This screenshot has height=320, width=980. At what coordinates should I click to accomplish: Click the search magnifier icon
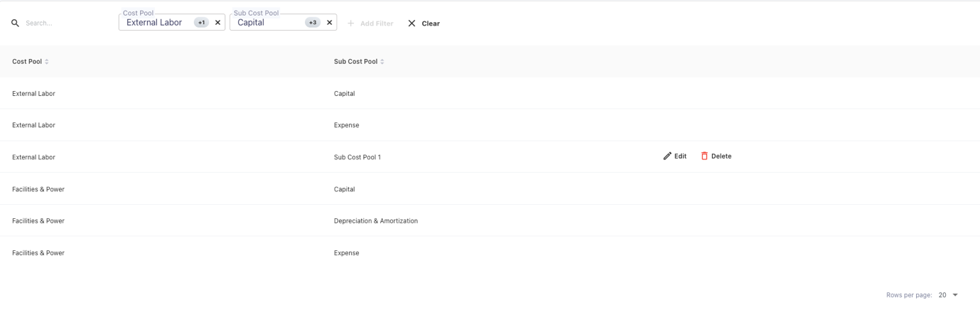pyautogui.click(x=15, y=23)
